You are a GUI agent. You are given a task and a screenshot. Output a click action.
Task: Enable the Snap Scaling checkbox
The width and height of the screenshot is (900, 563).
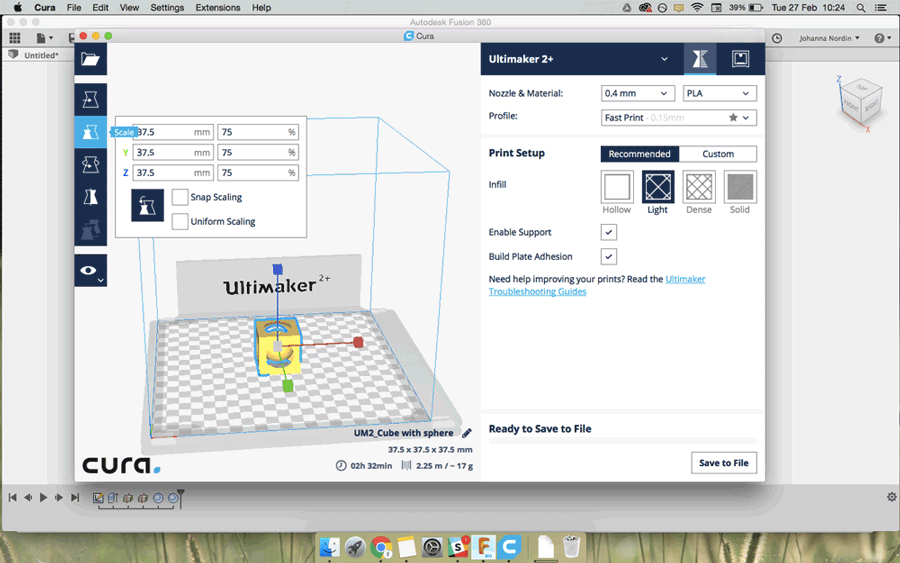[180, 197]
